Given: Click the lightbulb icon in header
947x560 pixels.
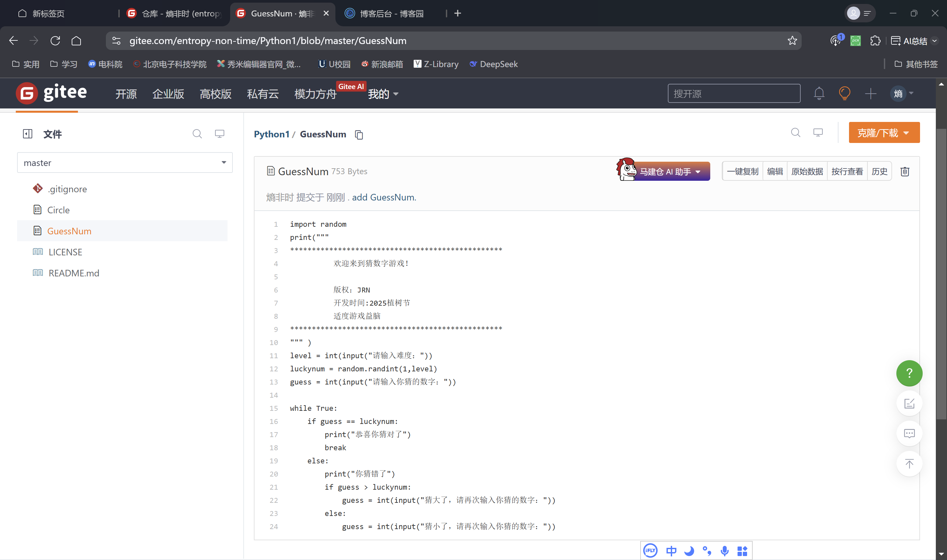Looking at the screenshot, I should [844, 93].
